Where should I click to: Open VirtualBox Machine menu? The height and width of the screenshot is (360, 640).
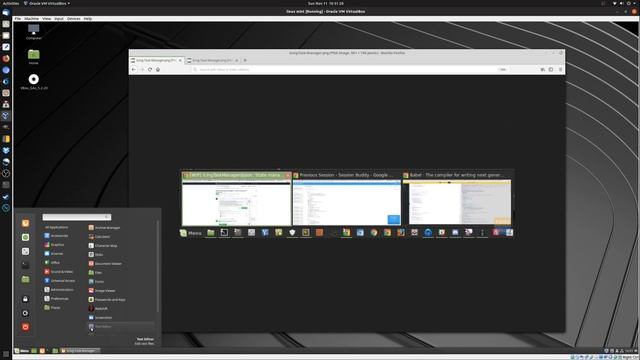point(31,19)
